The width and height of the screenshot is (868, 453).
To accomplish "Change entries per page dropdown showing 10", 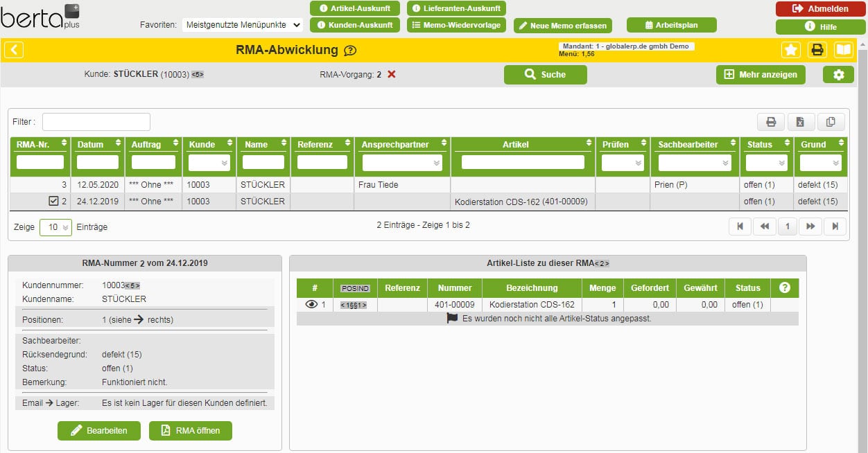I will pos(55,227).
